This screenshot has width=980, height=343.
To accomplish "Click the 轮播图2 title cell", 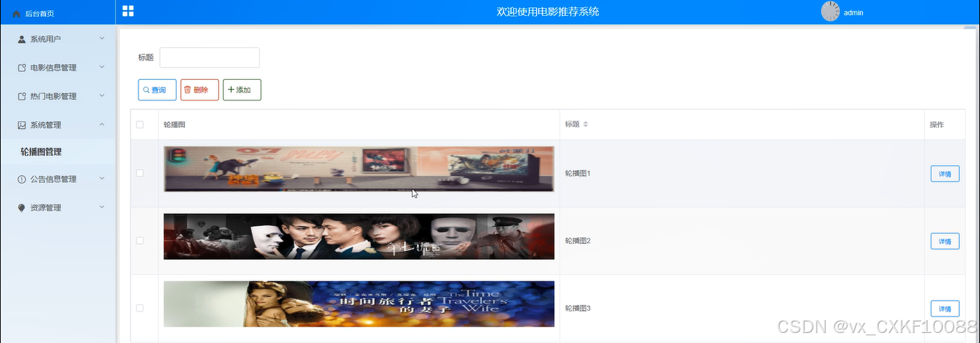I will tap(742, 240).
